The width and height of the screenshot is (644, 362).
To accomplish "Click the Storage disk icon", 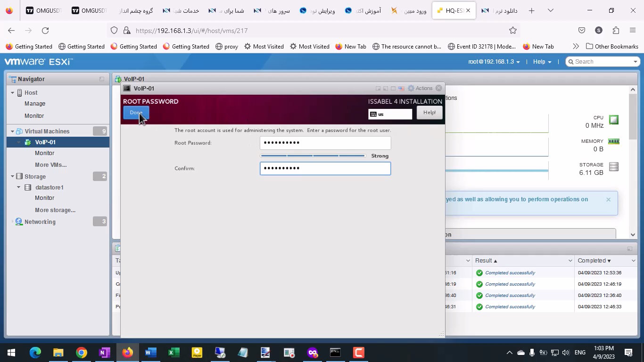I will pos(613,166).
